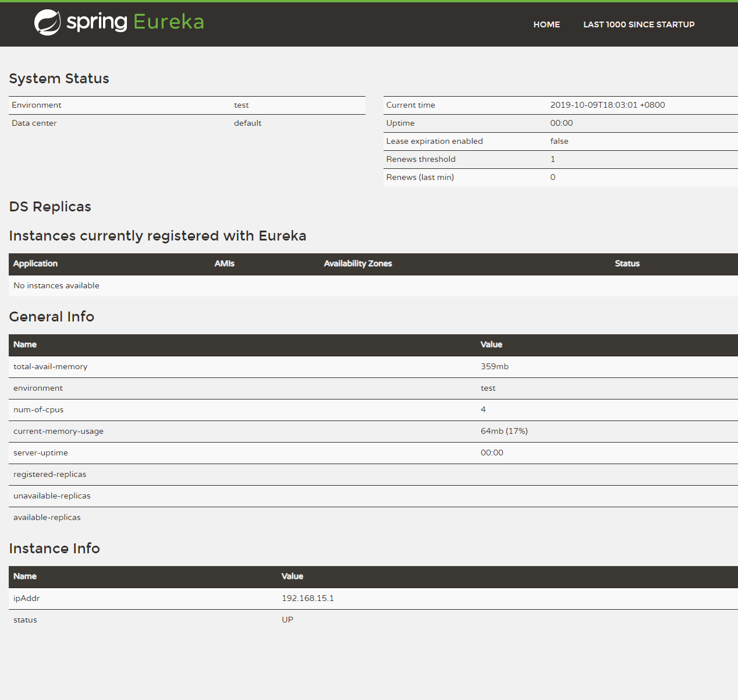Click the Application column header
The width and height of the screenshot is (738, 700).
[36, 264]
